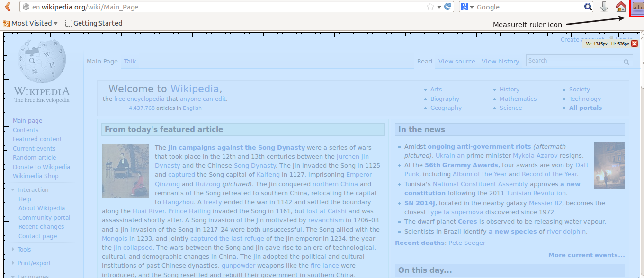Click the site identity globe icon in address bar
This screenshot has height=279, width=644.
pyautogui.click(x=26, y=7)
